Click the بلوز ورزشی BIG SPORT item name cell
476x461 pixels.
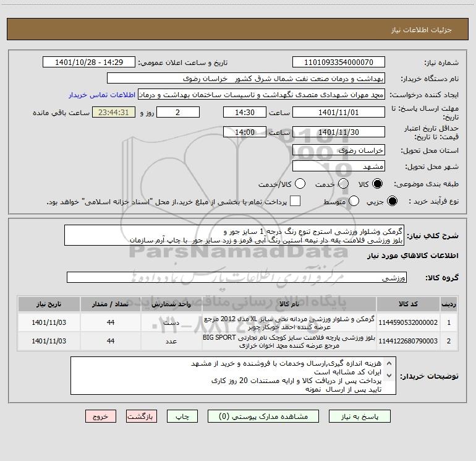pyautogui.click(x=289, y=342)
